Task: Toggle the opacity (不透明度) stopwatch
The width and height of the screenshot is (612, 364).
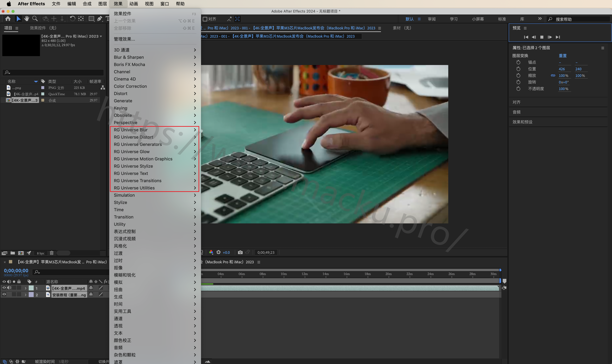Action: 518,89
